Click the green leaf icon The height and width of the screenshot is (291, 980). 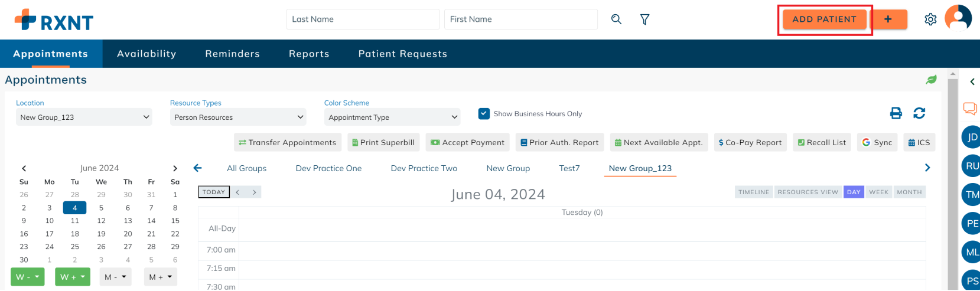click(932, 80)
